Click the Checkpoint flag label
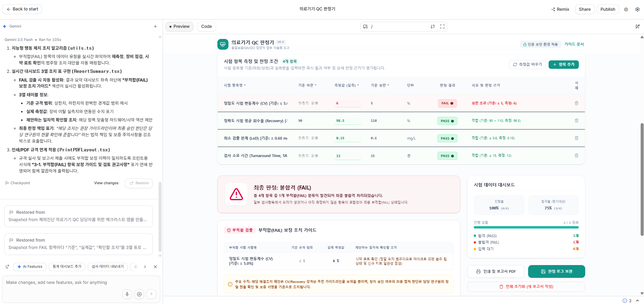644x304 pixels. pos(17,183)
